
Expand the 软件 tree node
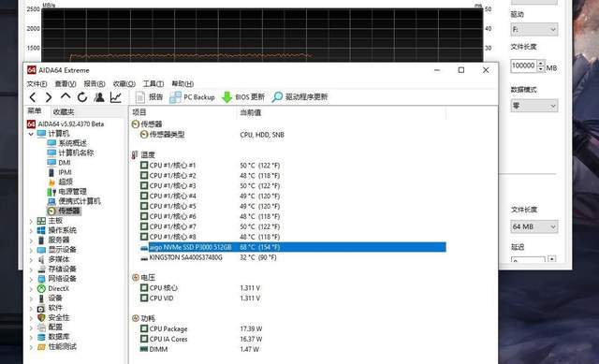pos(31,308)
